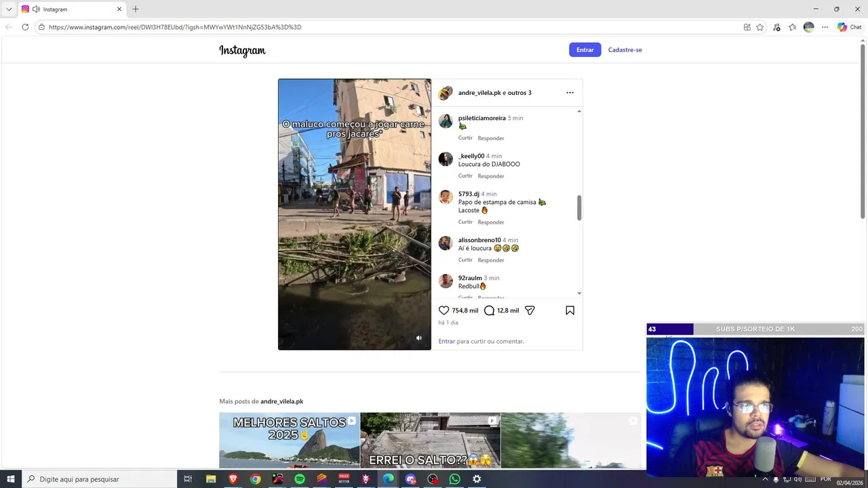Reload the page with the refresh icon

(x=25, y=27)
